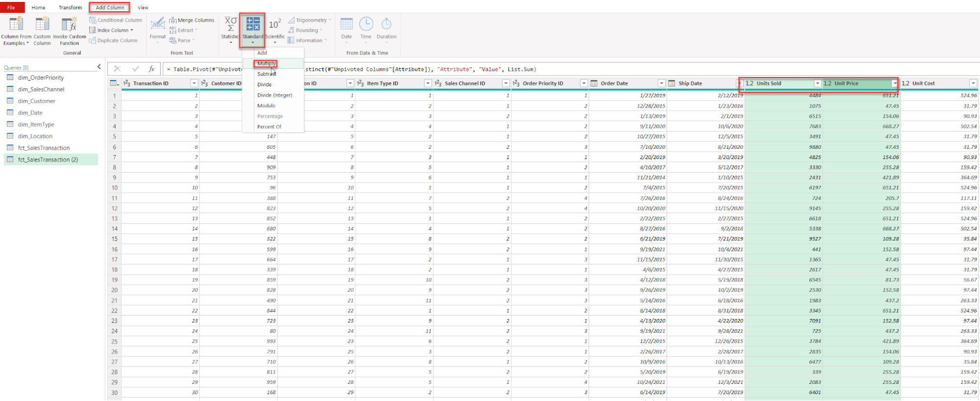Open Transaction ID column filter dropdown

pos(194,83)
